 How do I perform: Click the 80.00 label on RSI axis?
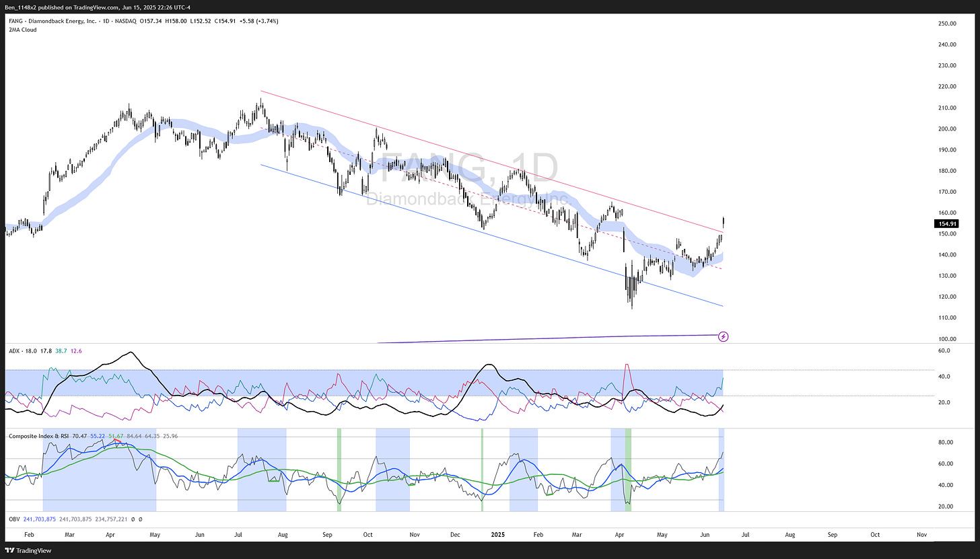pos(945,442)
